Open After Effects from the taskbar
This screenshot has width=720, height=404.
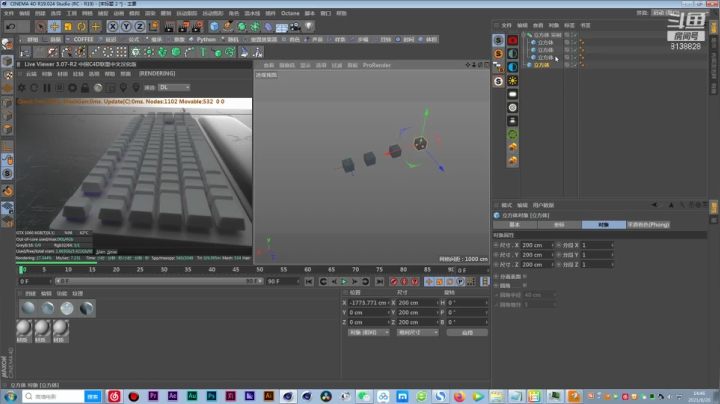173,396
